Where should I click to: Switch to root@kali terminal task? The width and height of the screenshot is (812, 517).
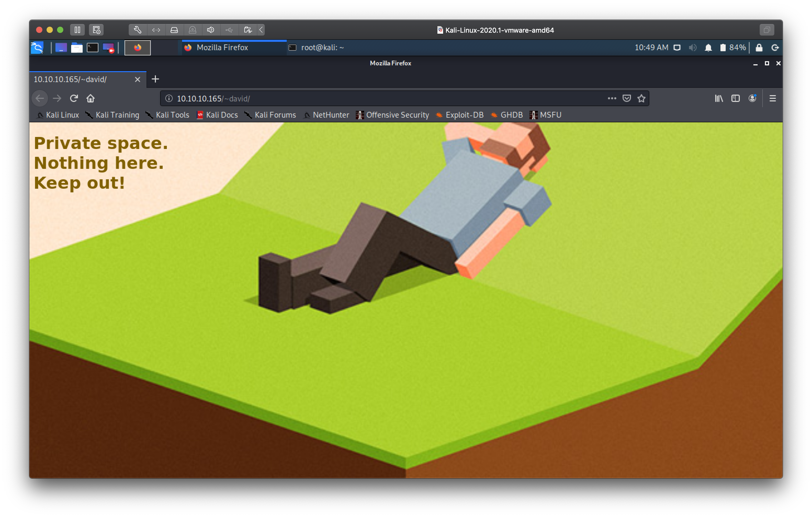pyautogui.click(x=322, y=48)
